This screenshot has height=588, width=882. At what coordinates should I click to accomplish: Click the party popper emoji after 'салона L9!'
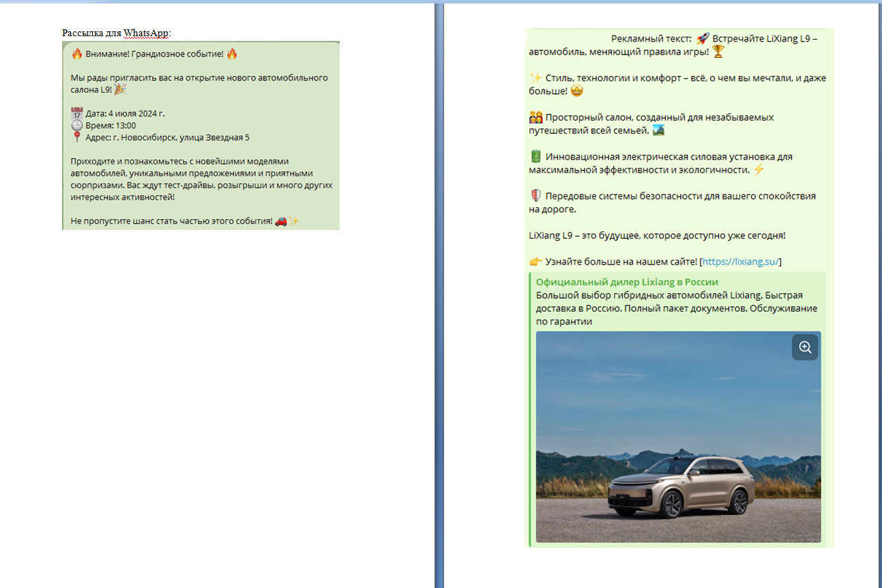[120, 89]
